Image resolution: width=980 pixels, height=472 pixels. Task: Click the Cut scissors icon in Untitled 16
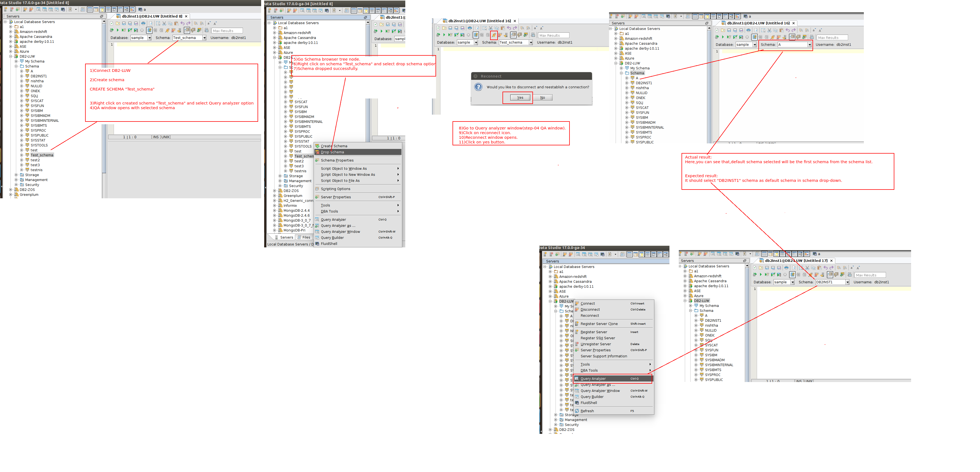point(491,28)
